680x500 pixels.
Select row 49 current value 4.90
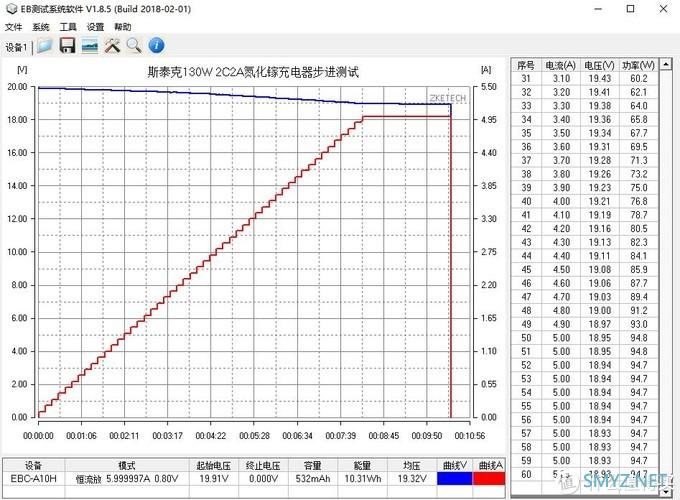point(561,324)
